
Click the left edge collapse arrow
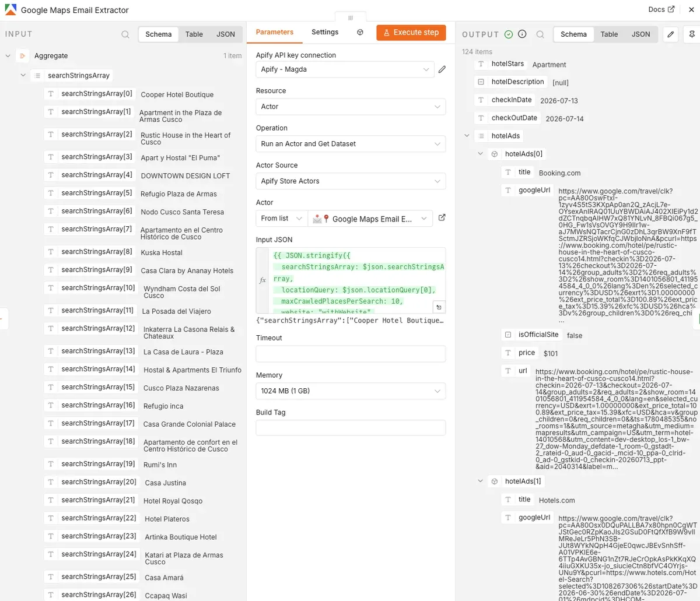(x=2, y=318)
